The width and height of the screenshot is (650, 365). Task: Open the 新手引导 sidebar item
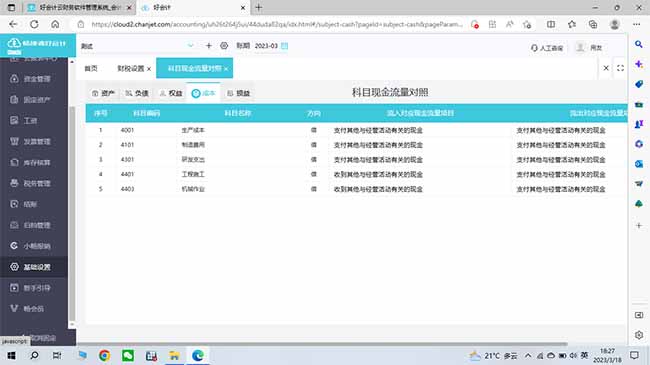[x=31, y=288]
